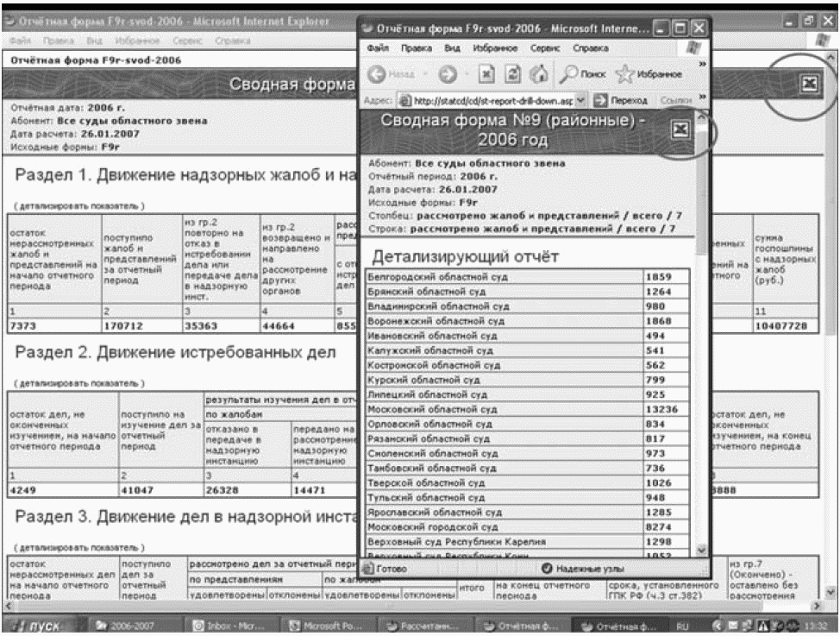Expand the Ссылки links chevron in popup
Viewport: 840px width, 636px height.
(702, 97)
